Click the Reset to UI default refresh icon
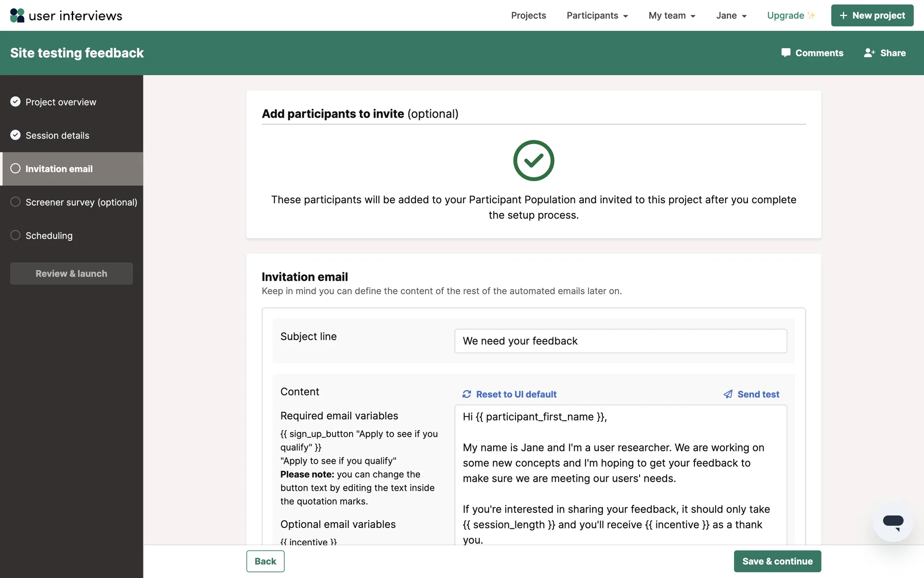The width and height of the screenshot is (924, 578). [466, 394]
